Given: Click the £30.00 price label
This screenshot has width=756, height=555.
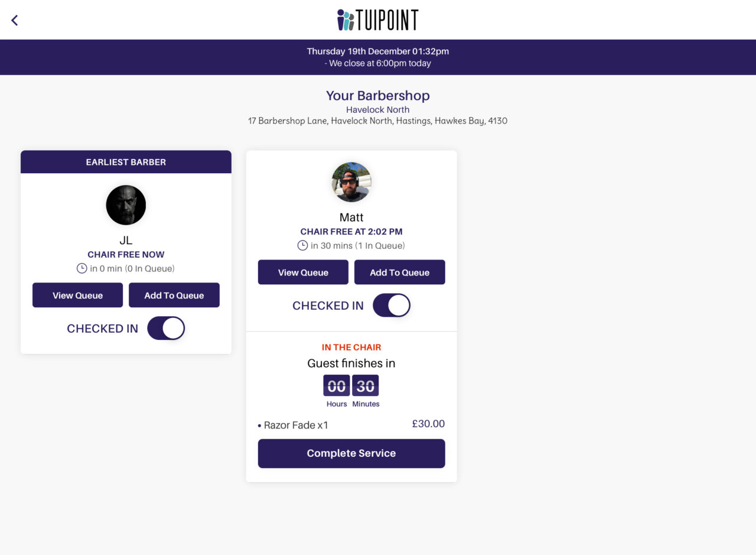Looking at the screenshot, I should (428, 424).
